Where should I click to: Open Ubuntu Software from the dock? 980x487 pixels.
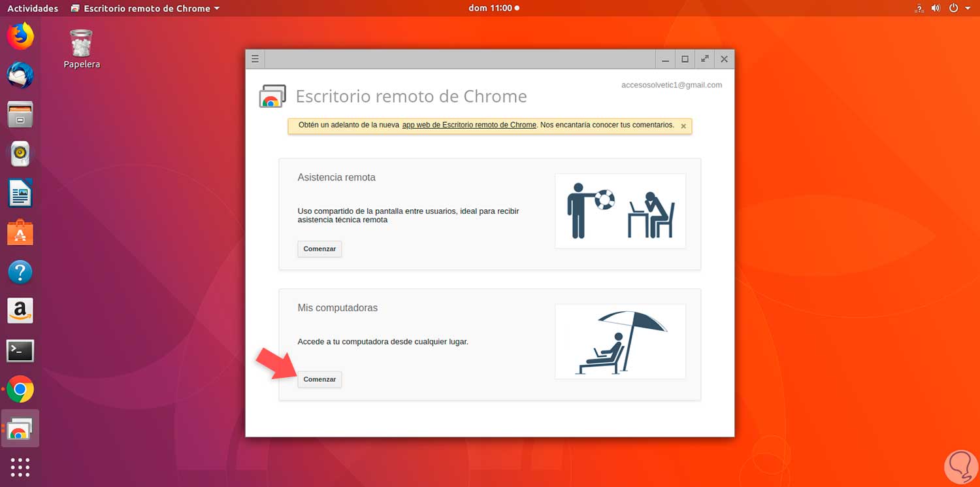pyautogui.click(x=20, y=232)
